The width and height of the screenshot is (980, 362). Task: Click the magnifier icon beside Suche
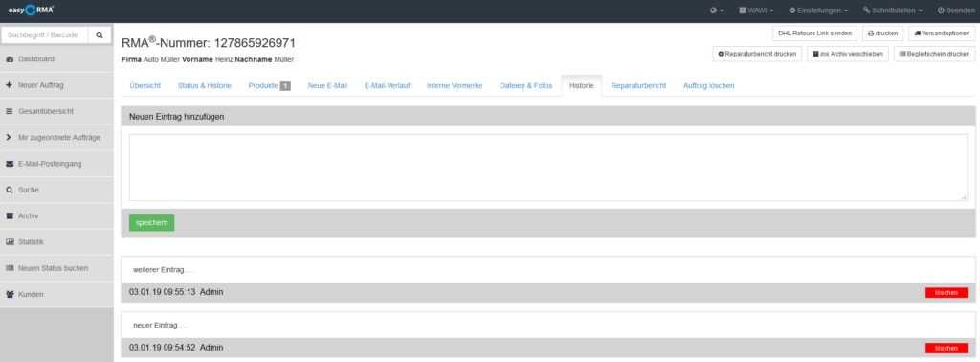[10, 190]
